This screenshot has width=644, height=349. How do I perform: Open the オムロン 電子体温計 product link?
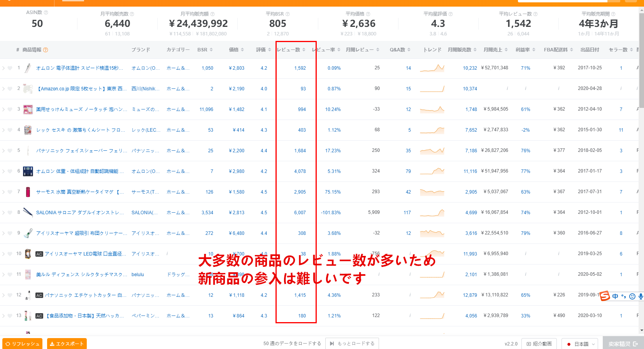pos(79,68)
